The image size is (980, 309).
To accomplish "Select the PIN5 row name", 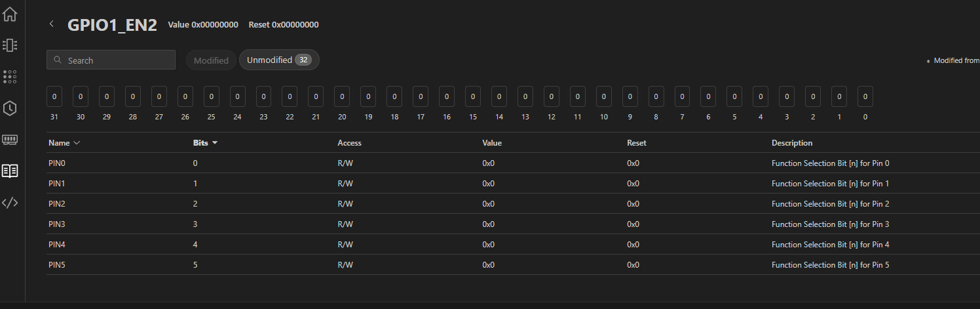I will click(57, 265).
